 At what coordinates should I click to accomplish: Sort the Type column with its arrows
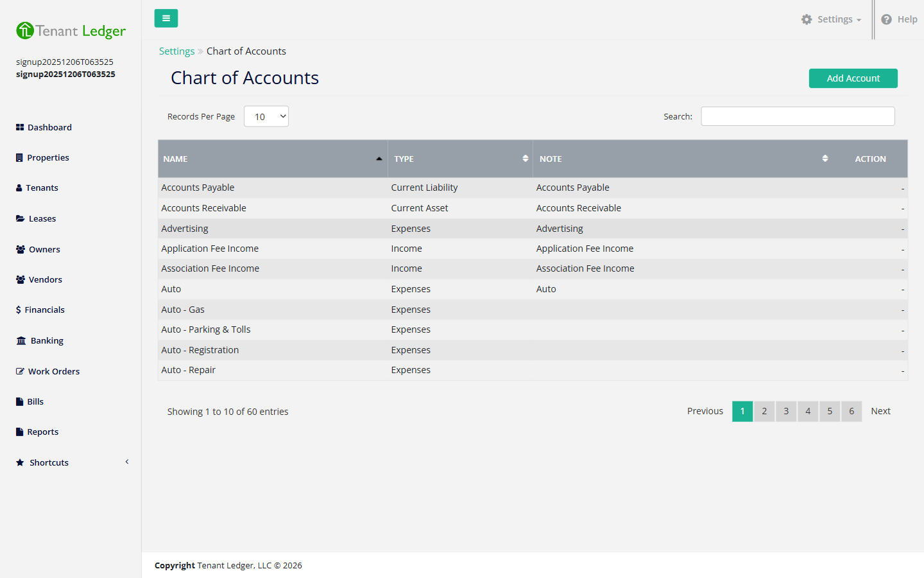[526, 159]
